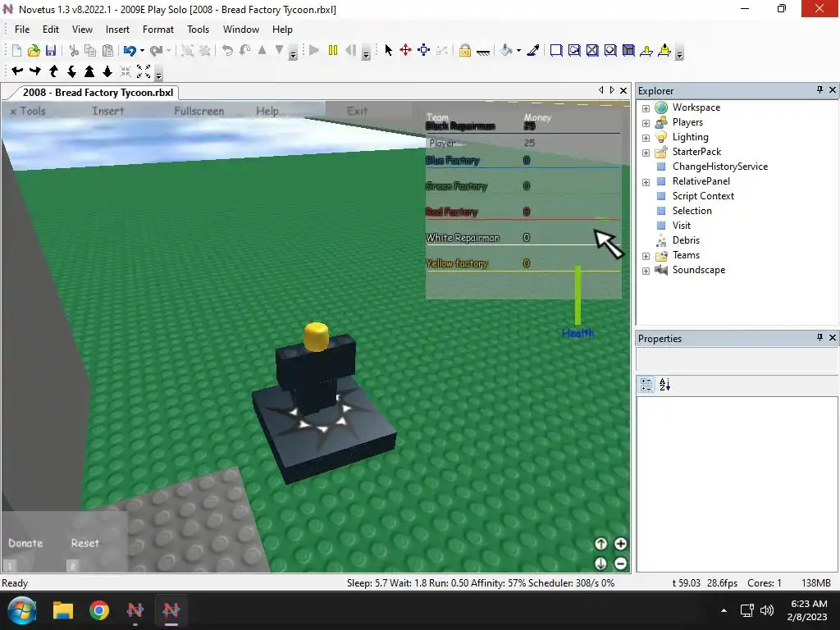840x630 pixels.
Task: Toggle Categorized view in Properties panel
Action: point(646,385)
